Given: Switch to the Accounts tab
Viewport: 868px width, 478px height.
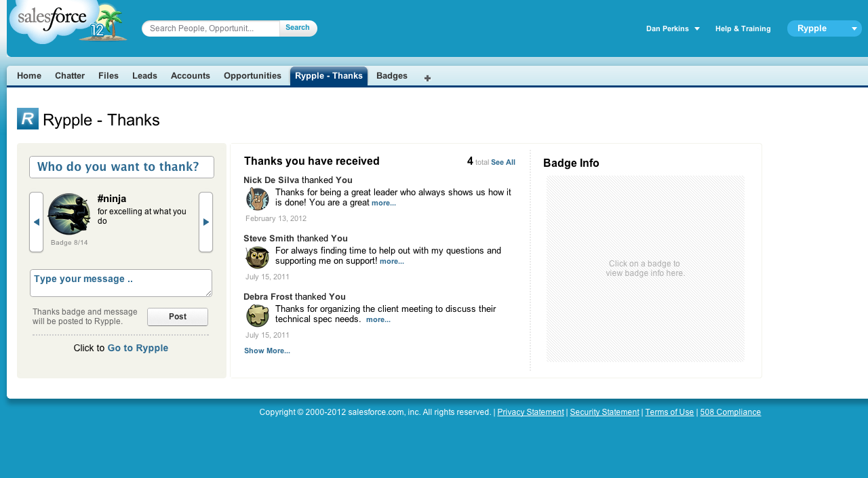Looking at the screenshot, I should [x=191, y=76].
